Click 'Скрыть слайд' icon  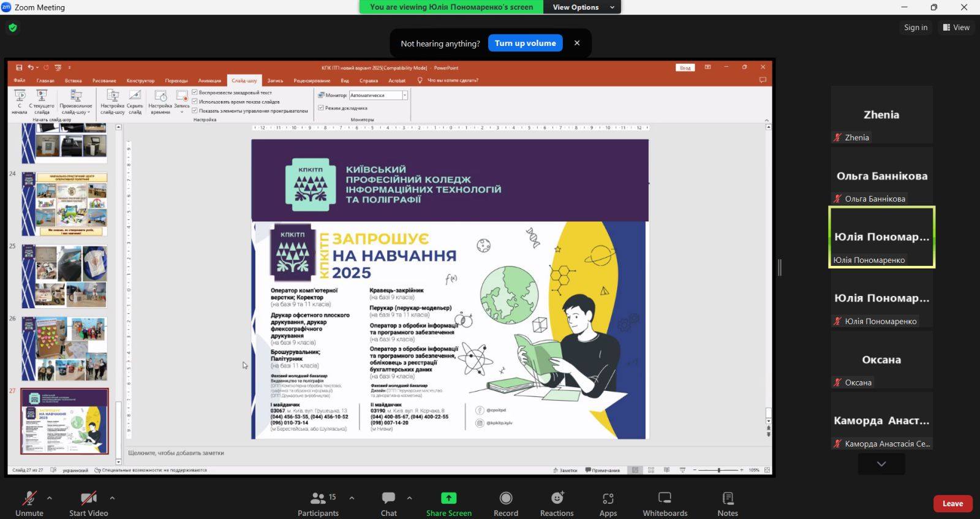pos(135,96)
